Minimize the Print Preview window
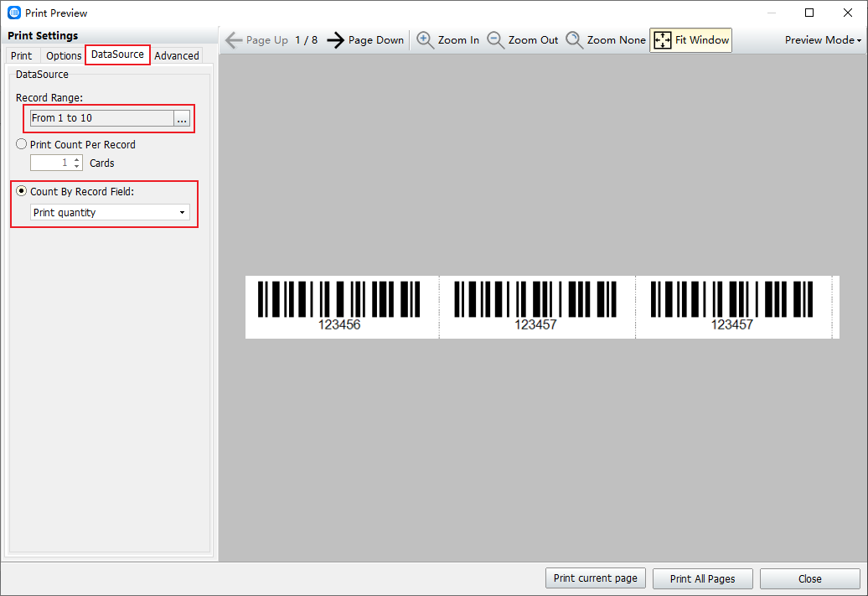This screenshot has width=868, height=596. click(x=771, y=13)
